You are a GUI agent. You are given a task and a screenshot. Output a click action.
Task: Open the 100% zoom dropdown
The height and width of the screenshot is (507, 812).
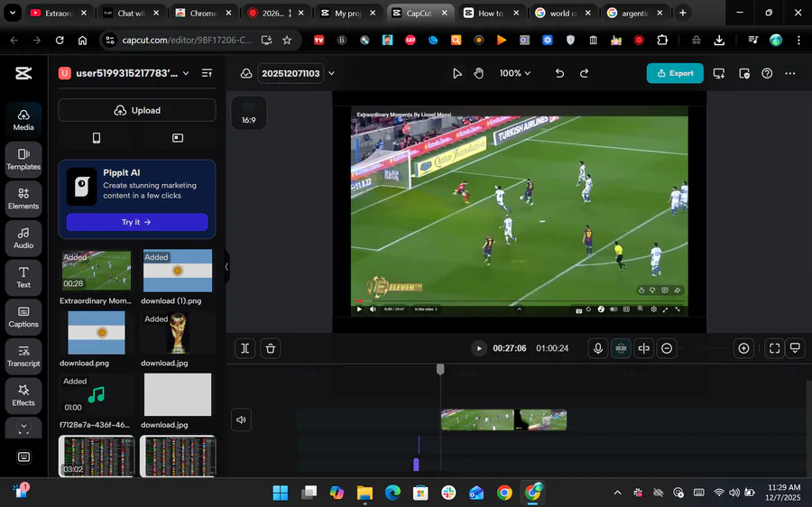[515, 74]
